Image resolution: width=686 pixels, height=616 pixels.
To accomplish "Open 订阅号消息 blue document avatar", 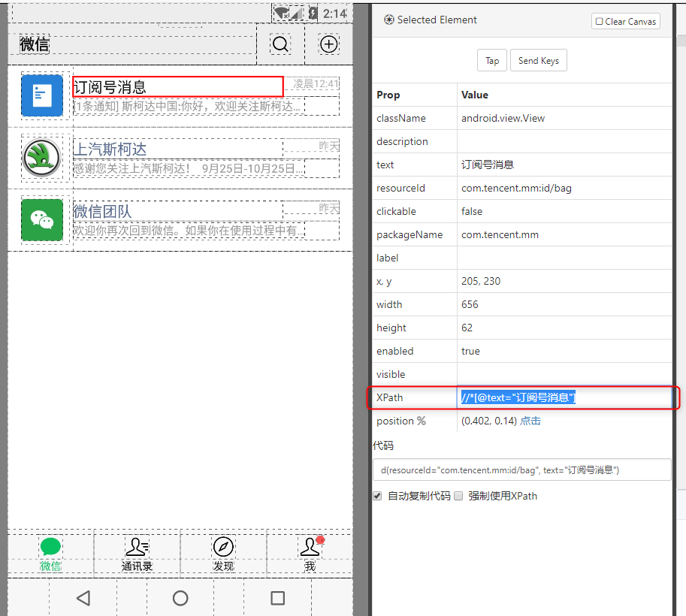I will (x=42, y=95).
